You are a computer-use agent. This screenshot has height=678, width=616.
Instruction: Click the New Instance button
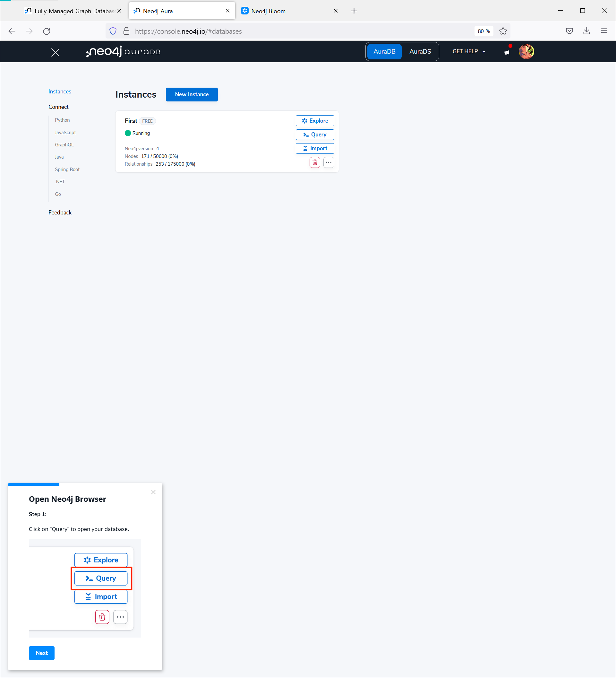coord(192,94)
